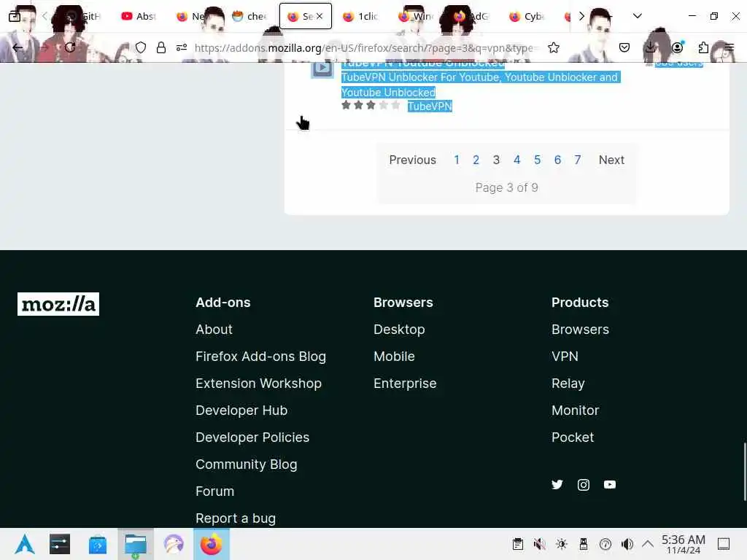Open Mozilla Instagram page
The width and height of the screenshot is (747, 560).
[583, 485]
